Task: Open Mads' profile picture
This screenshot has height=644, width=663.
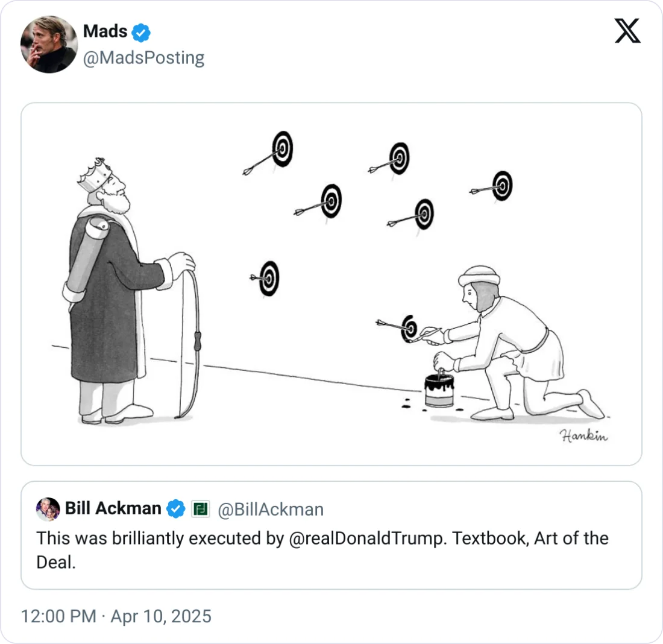Action: click(x=49, y=44)
